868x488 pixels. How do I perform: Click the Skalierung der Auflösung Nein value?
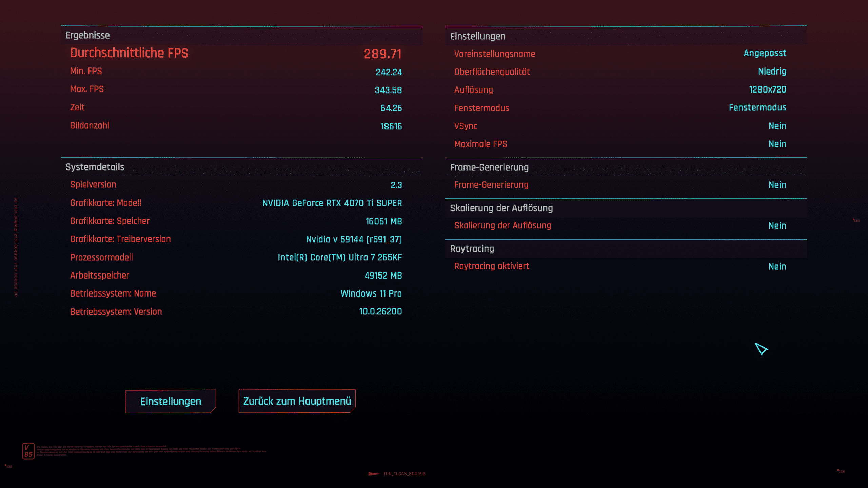777,226
